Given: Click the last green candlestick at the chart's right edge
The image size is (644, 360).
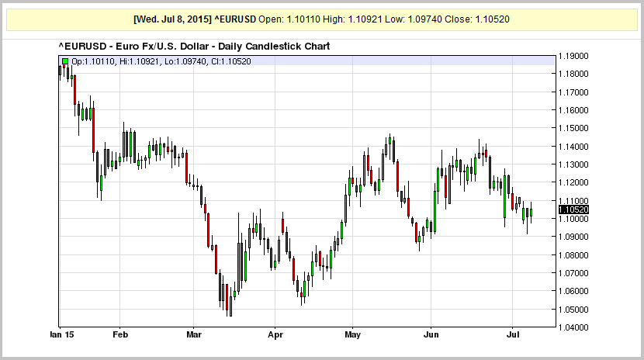Looking at the screenshot, I should pos(531,213).
